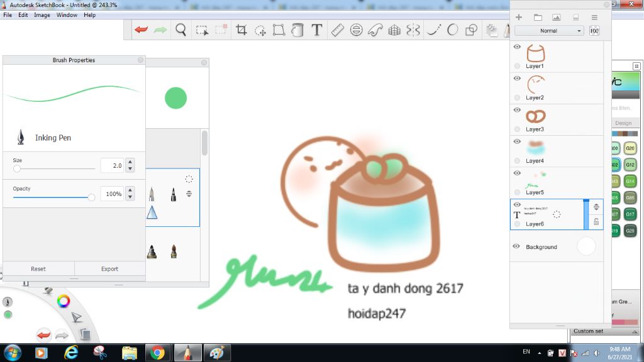Open the File menu

pyautogui.click(x=8, y=15)
